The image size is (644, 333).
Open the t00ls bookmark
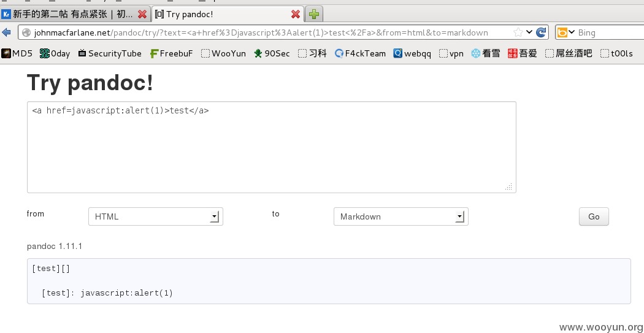point(616,53)
